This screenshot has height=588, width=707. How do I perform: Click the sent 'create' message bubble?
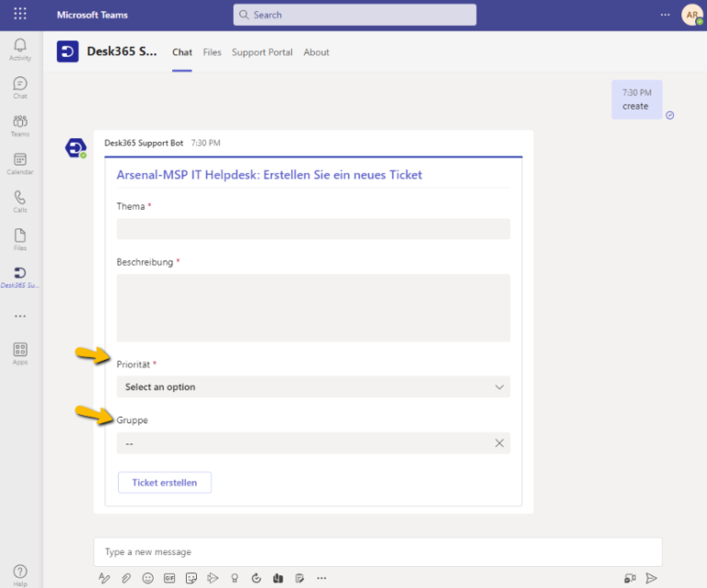click(637, 99)
